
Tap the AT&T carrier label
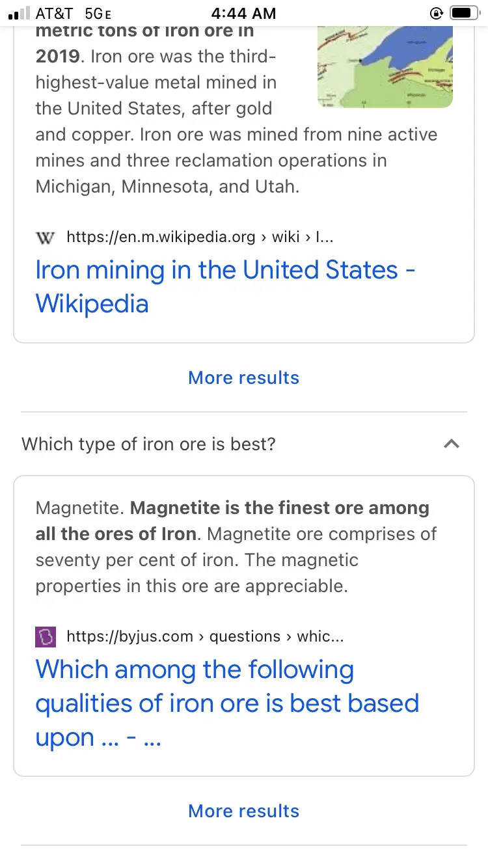(x=54, y=13)
